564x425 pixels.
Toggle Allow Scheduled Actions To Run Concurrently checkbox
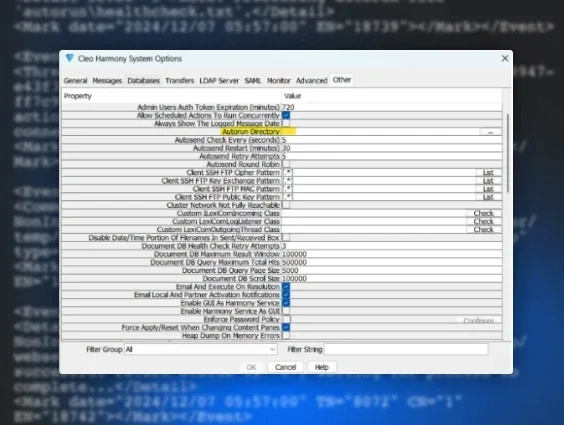tap(286, 115)
